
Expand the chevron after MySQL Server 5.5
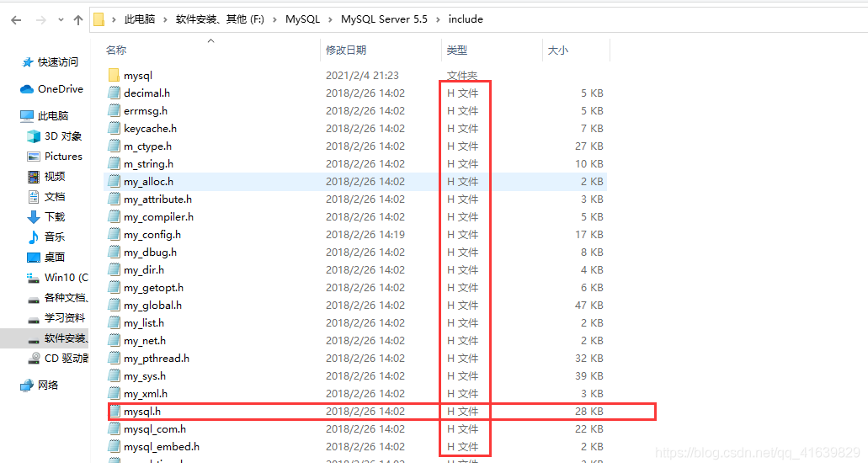(438, 19)
